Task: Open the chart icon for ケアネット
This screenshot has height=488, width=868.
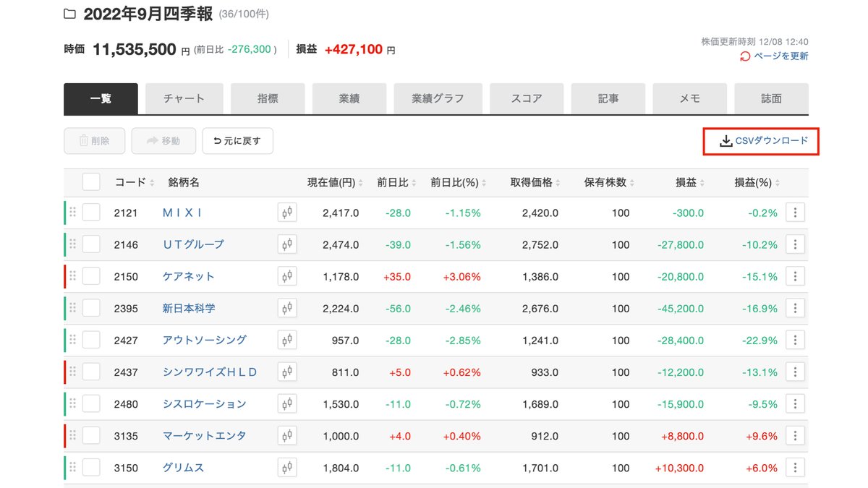Action: (287, 276)
